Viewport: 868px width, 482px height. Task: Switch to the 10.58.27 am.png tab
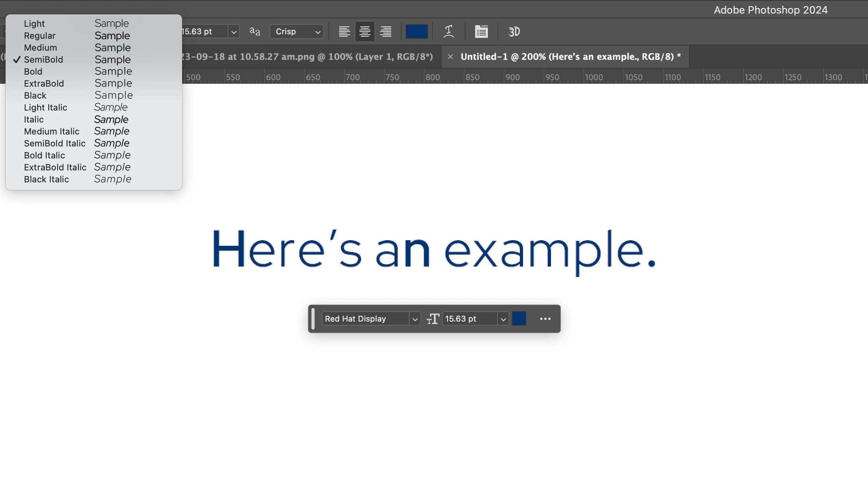coord(307,57)
